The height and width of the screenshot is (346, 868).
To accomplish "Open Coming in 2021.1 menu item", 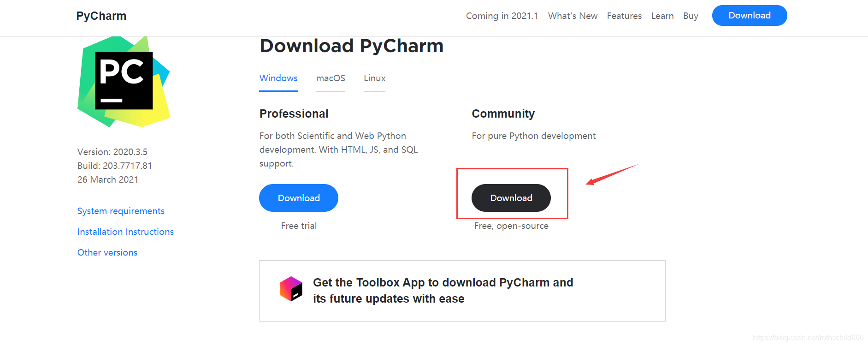I will 502,16.
